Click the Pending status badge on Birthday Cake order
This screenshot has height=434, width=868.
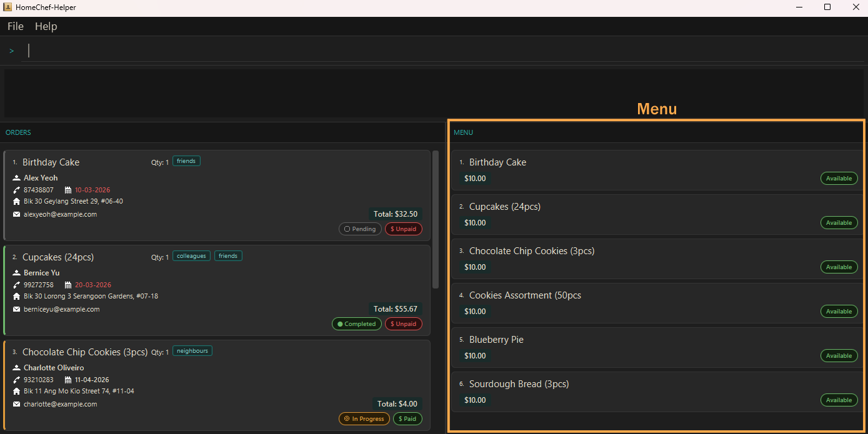click(360, 229)
